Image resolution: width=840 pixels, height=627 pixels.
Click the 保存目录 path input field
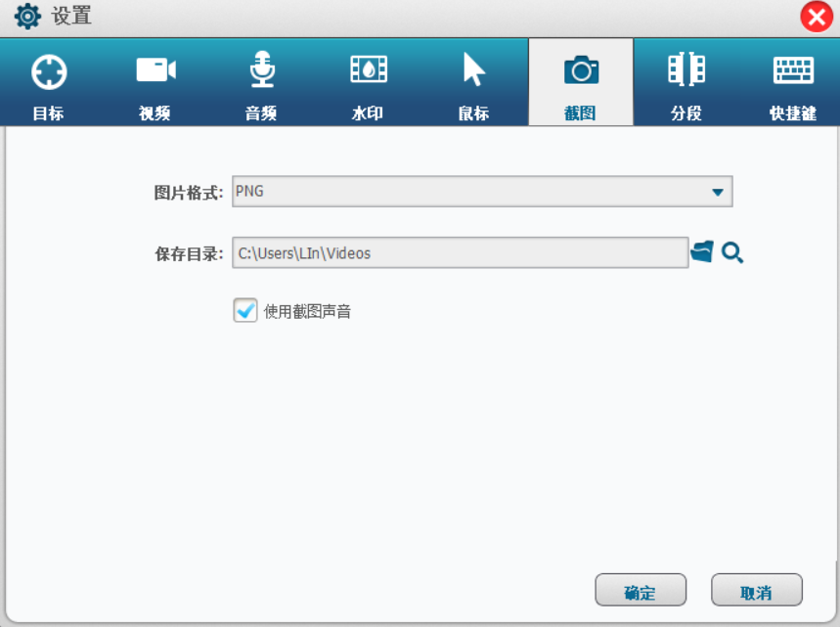coord(461,253)
